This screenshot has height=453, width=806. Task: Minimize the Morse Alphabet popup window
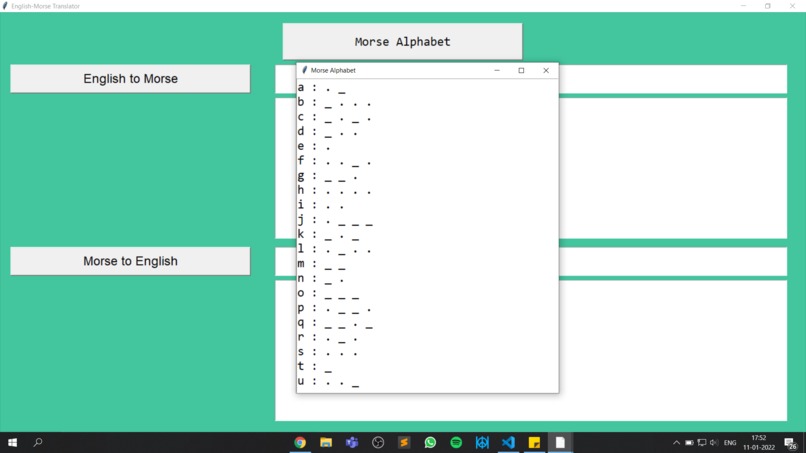coord(497,70)
